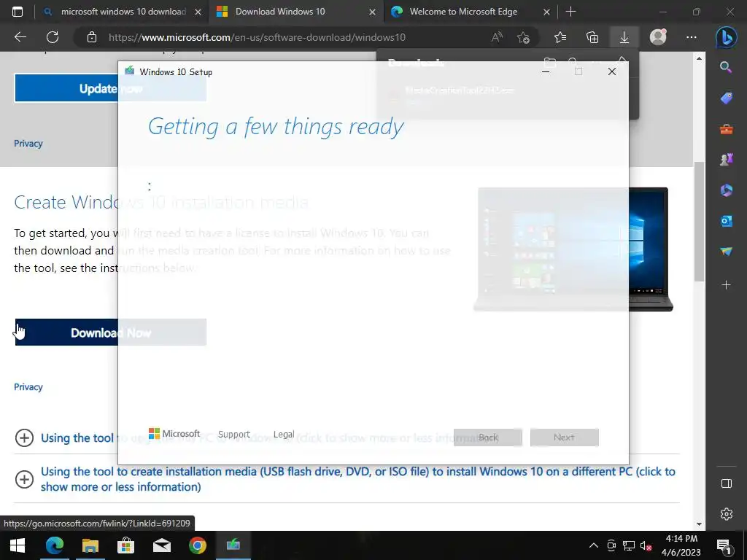This screenshot has height=560, width=747.
Task: Open Mail app from taskbar
Action: [x=161, y=545]
